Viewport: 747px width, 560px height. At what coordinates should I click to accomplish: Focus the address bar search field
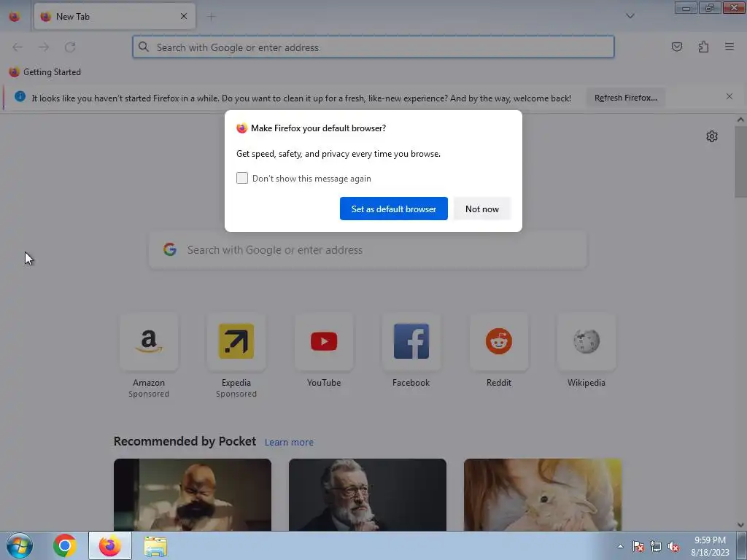tap(373, 47)
